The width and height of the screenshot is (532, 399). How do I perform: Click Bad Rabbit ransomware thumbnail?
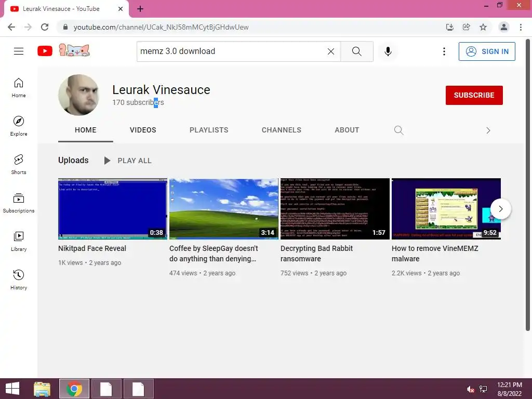(x=335, y=209)
